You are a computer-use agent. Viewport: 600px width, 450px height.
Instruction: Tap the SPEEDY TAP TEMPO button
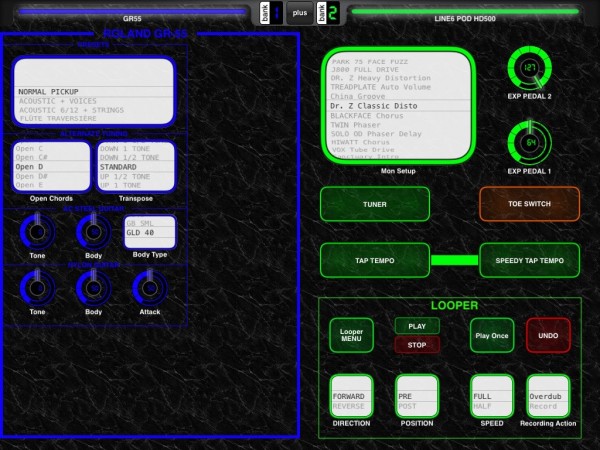pyautogui.click(x=530, y=261)
